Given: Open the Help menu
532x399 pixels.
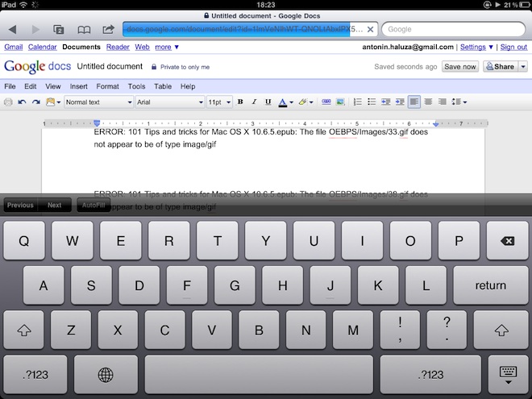Looking at the screenshot, I should pyautogui.click(x=188, y=86).
